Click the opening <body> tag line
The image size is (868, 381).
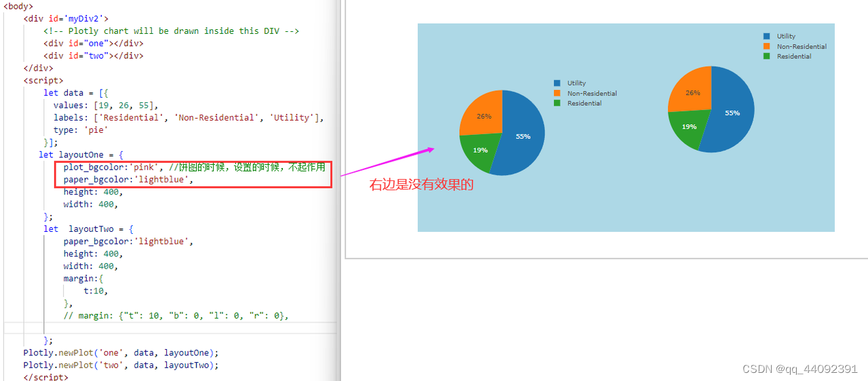(18, 6)
